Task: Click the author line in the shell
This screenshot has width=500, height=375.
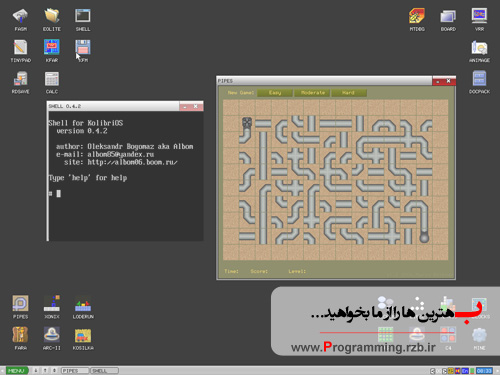Action: (x=125, y=146)
